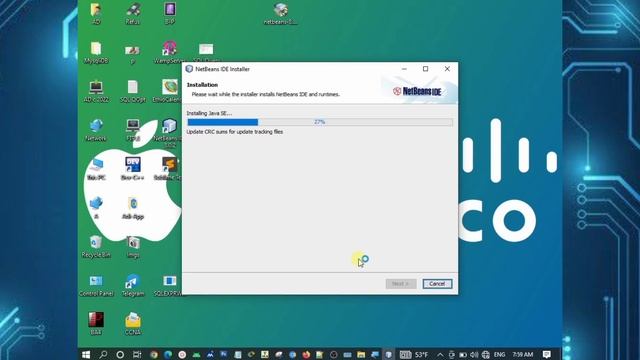The width and height of the screenshot is (640, 360).
Task: Open Firefox from taskbar
Action: pos(306,354)
